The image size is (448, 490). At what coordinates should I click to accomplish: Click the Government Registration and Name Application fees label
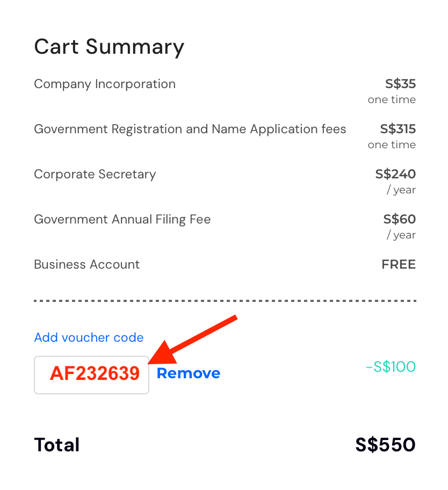[190, 129]
